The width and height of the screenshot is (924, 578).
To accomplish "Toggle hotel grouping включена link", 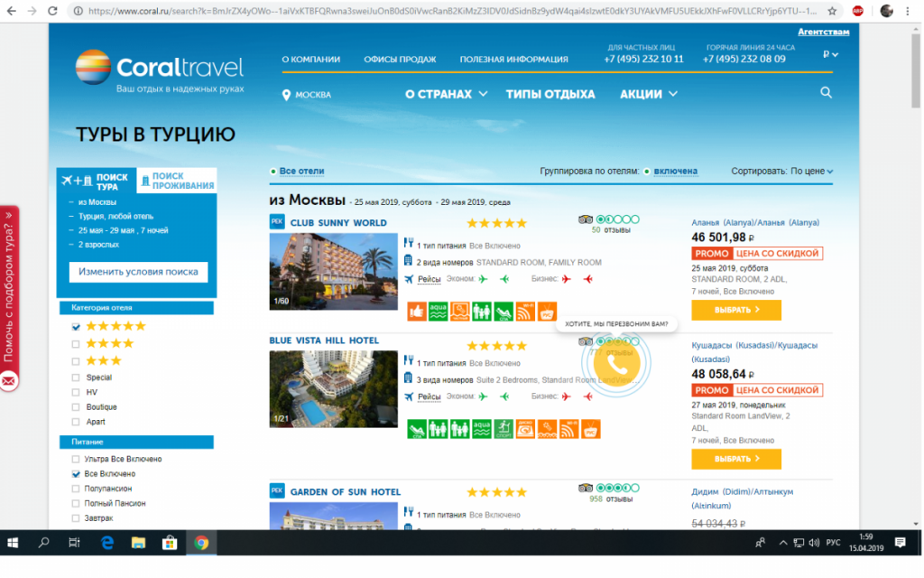I will [675, 171].
